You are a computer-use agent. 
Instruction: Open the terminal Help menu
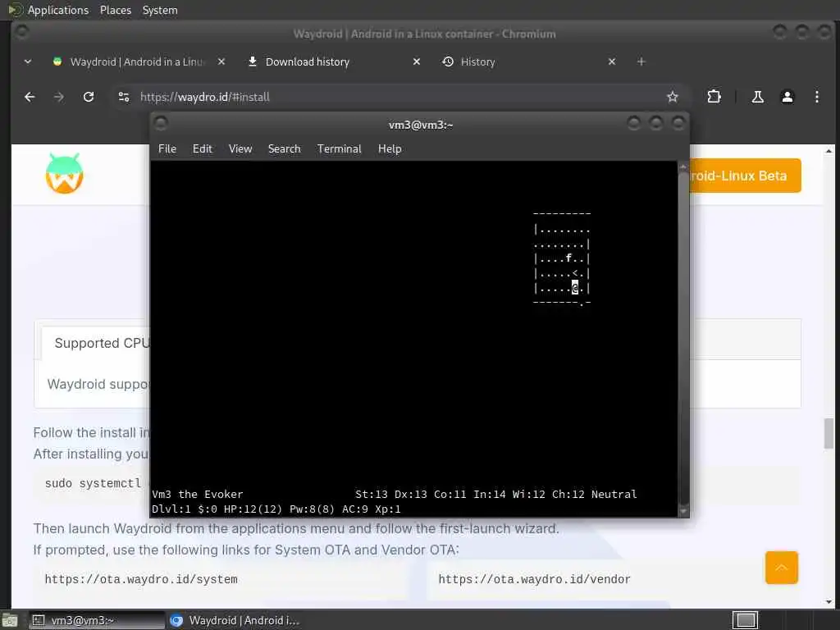tap(390, 149)
